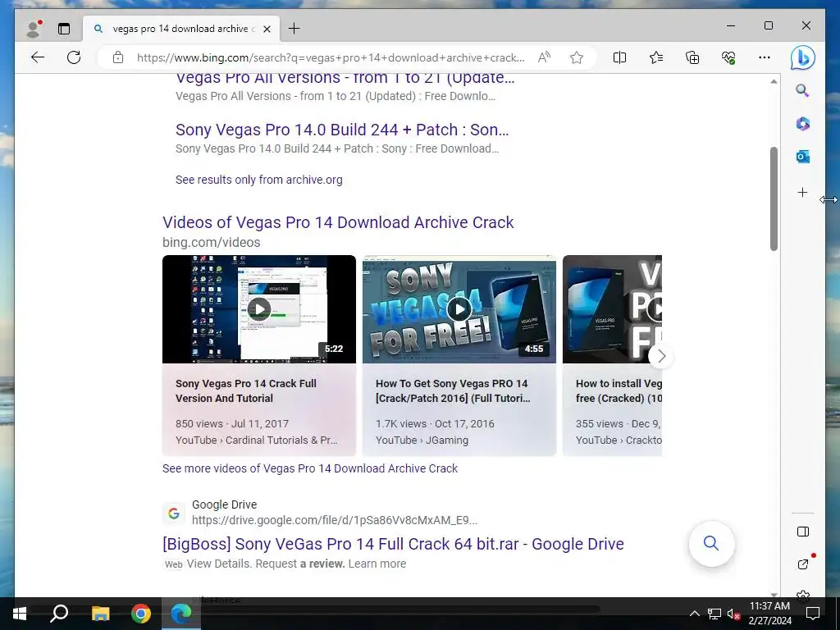The height and width of the screenshot is (630, 840).
Task: Open Videos of Vegas Pro 14 Download Archive Crack
Action: point(338,222)
